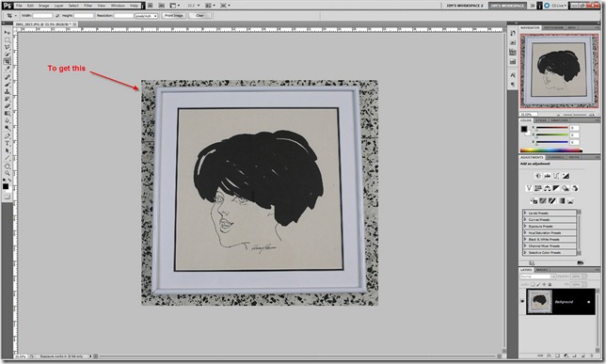The image size is (606, 364).
Task: Expand Channel Mixer Presets list
Action: tap(525, 245)
